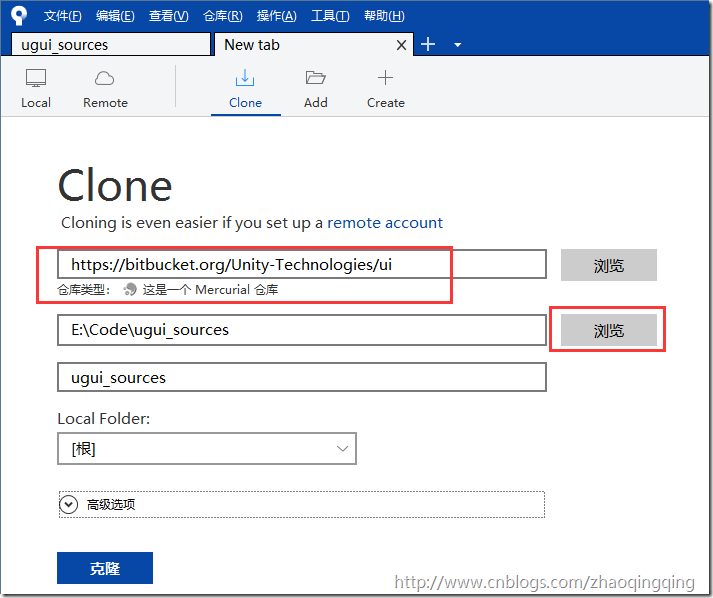
Task: Open the 帮助(H) menu
Action: (384, 16)
